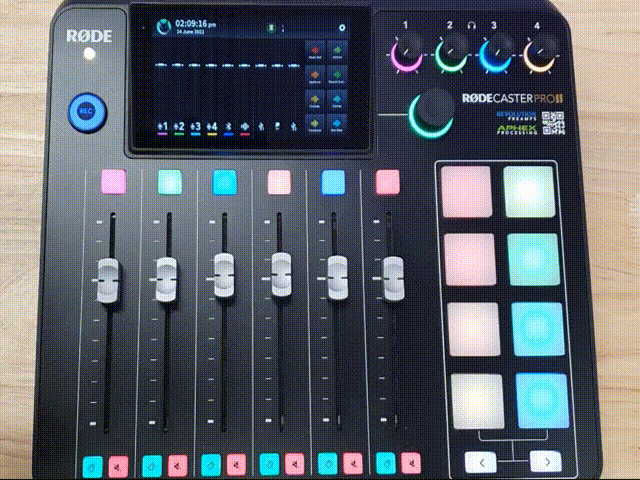Tap the light green diamond tile in top row
The height and width of the screenshot is (480, 640).
pos(337,51)
